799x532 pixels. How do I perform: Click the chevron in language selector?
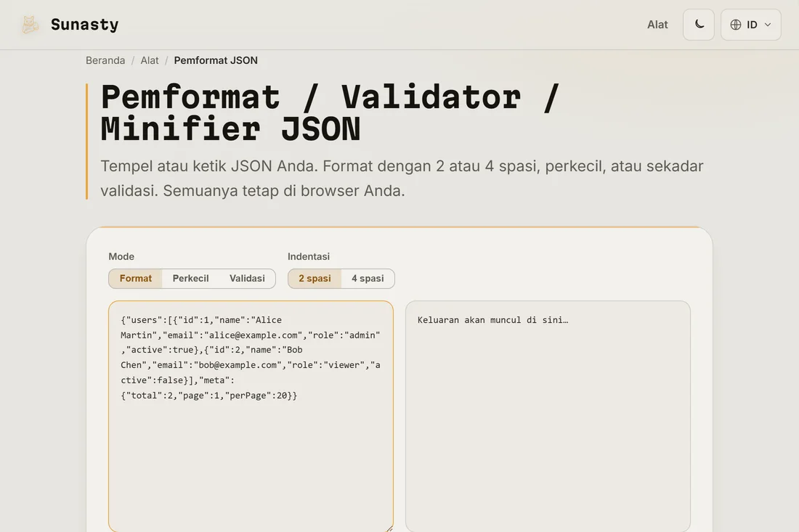pyautogui.click(x=768, y=25)
